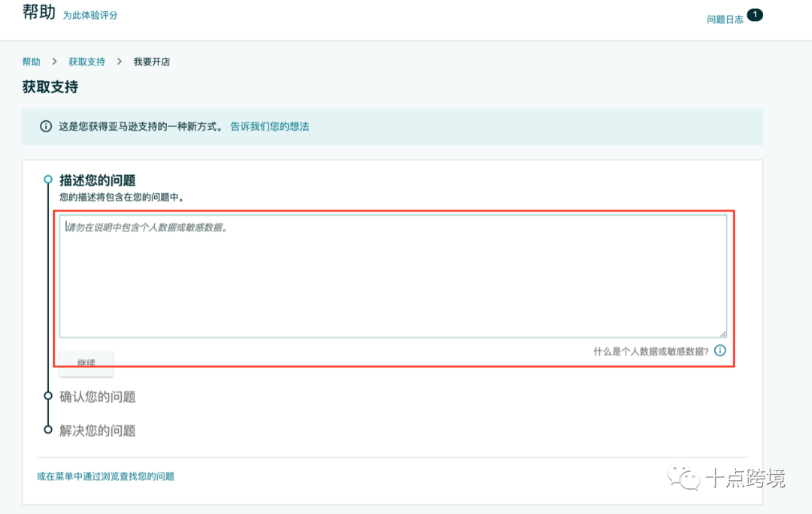Click 为此体验评分 to rate this experience
The width and height of the screenshot is (812, 514).
coord(90,15)
